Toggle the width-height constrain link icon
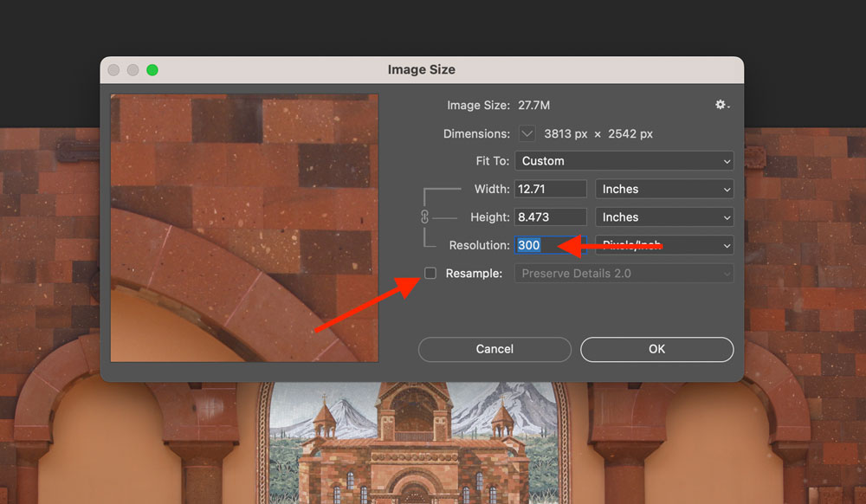Image resolution: width=866 pixels, height=504 pixels. (424, 217)
